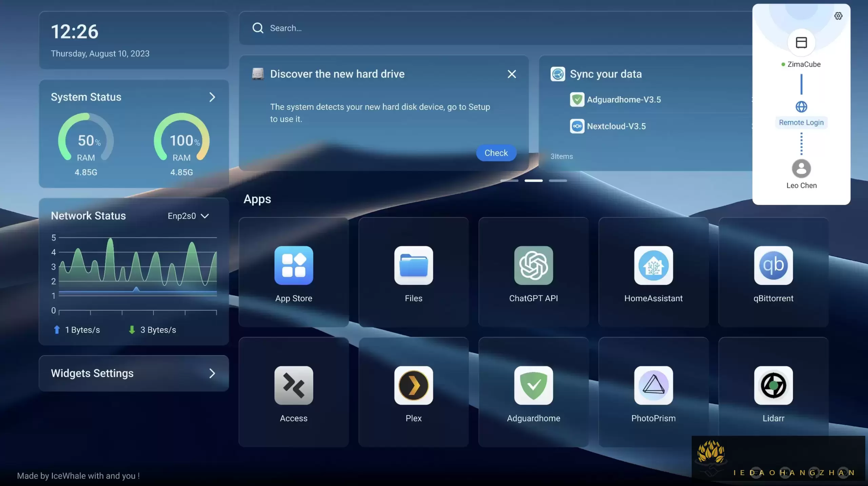Click Discover the new hard drive title
This screenshot has height=486, width=868.
click(x=337, y=74)
